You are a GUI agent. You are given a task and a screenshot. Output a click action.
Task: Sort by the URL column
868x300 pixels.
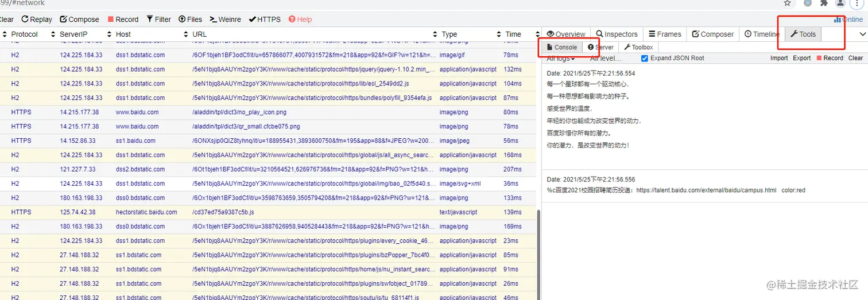tap(199, 34)
